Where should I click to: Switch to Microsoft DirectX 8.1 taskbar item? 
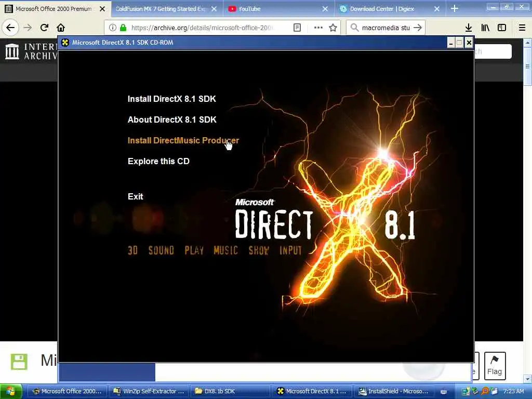(312, 391)
